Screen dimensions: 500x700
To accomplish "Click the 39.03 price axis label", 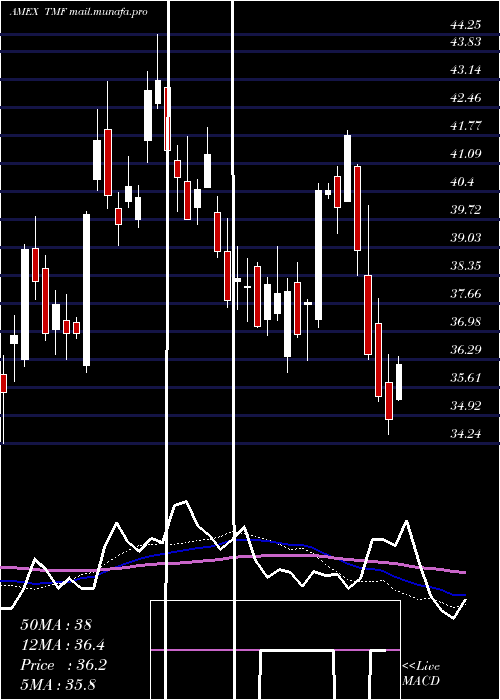I will click(x=466, y=238).
